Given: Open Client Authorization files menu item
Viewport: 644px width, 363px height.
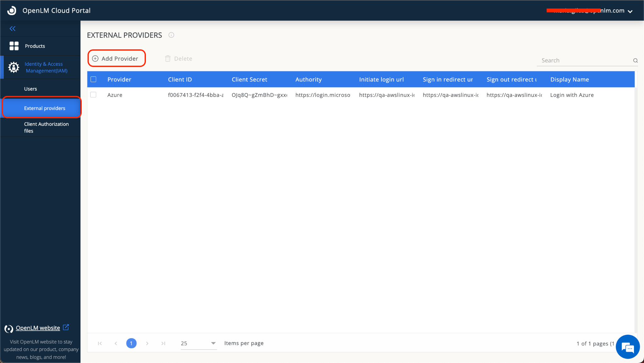Looking at the screenshot, I should click(x=46, y=127).
